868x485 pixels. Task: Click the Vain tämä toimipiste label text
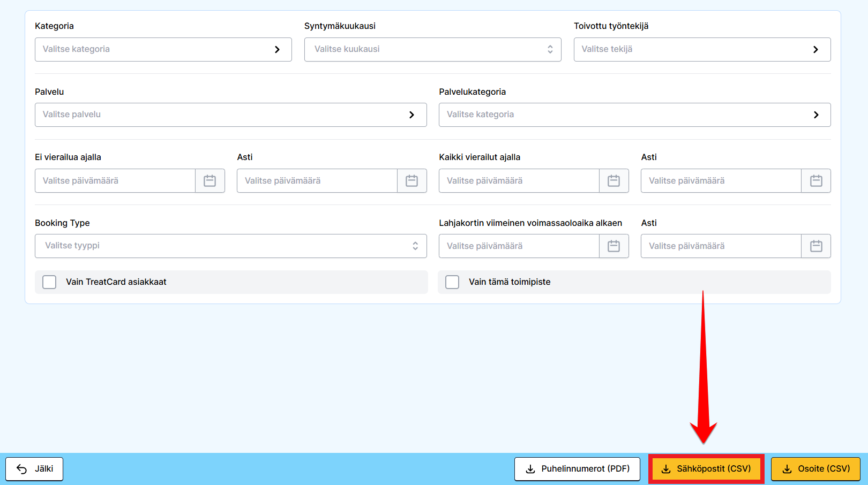pyautogui.click(x=510, y=282)
